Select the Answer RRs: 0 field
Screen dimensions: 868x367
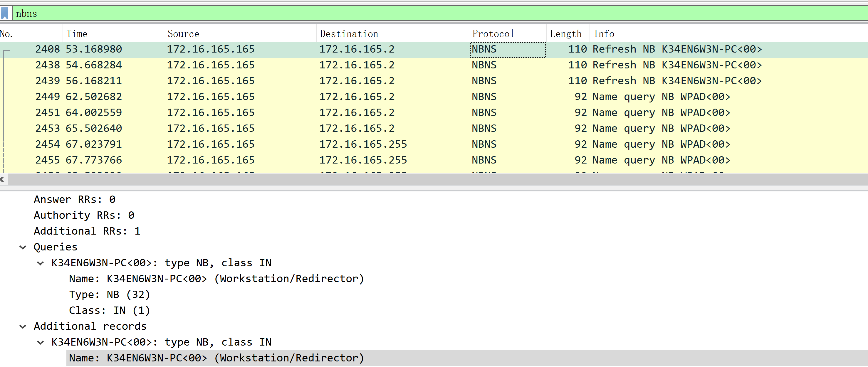[x=75, y=200]
